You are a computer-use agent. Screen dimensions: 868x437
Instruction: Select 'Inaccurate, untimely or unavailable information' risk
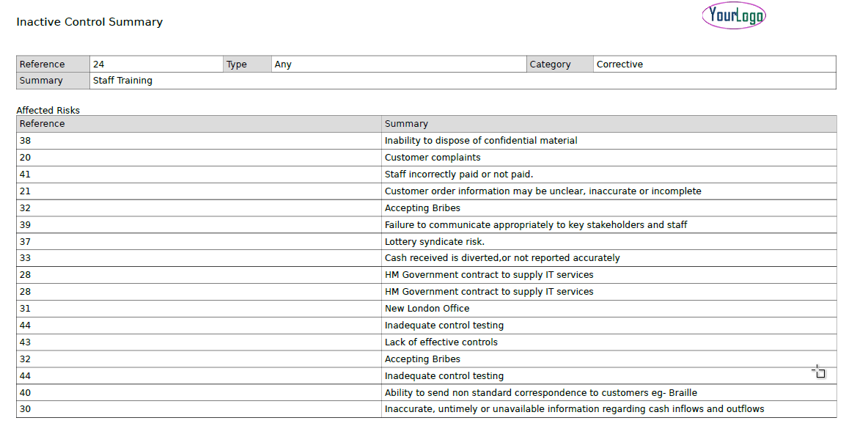574,409
